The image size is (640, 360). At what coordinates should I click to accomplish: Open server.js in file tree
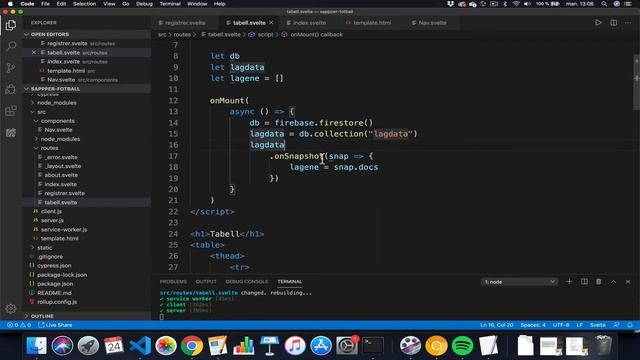[x=52, y=220]
